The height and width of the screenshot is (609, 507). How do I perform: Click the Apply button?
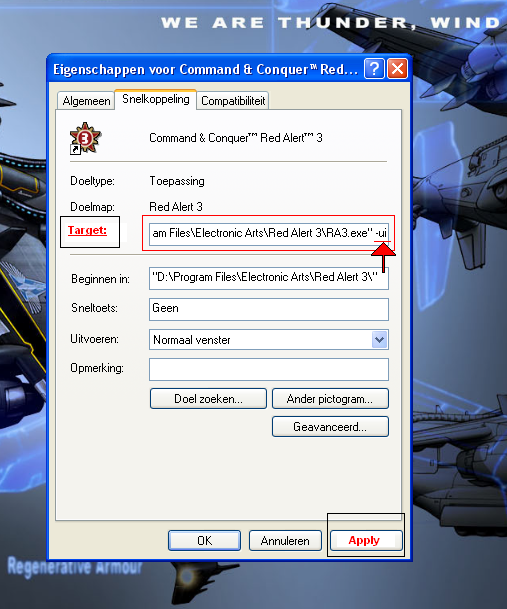(x=366, y=540)
